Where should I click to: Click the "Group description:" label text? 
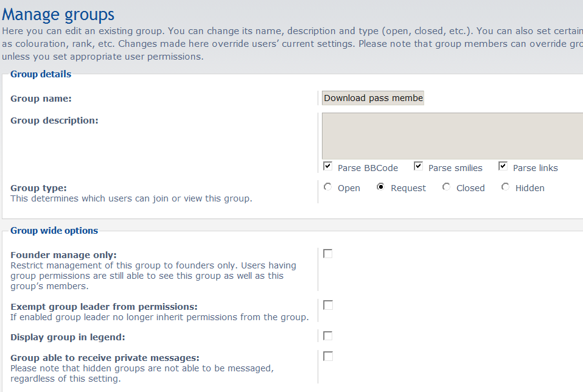click(x=54, y=121)
